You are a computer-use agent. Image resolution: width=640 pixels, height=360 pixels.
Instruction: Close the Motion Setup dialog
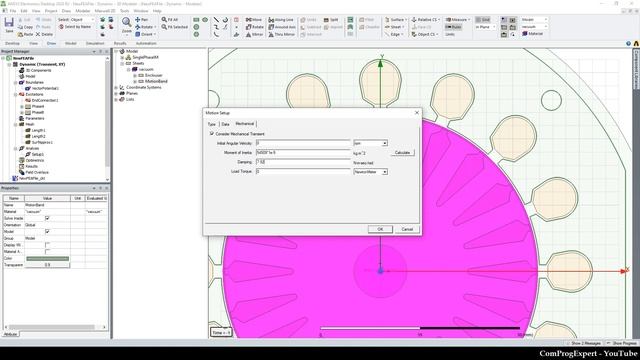point(417,113)
